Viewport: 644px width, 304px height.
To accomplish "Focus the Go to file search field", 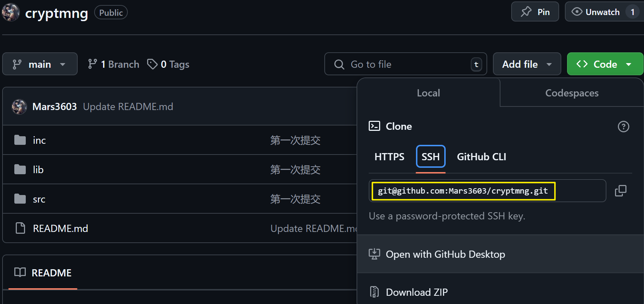I will tap(405, 64).
